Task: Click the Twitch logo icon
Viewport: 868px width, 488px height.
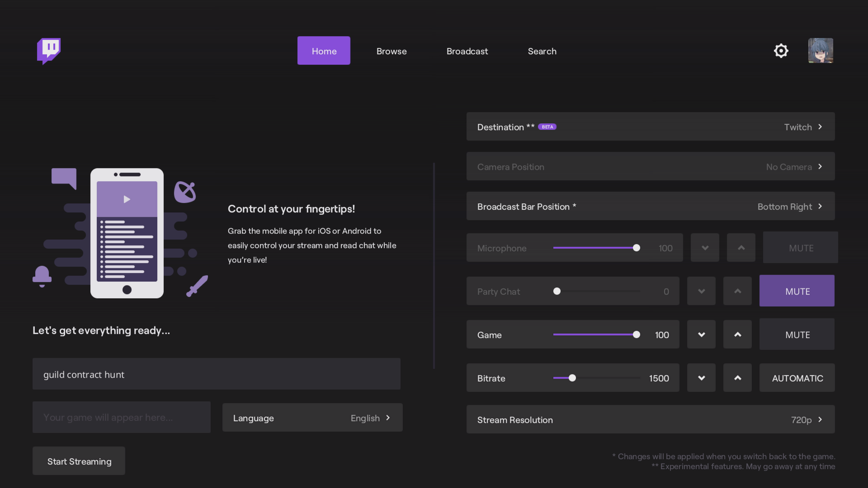Action: [49, 51]
